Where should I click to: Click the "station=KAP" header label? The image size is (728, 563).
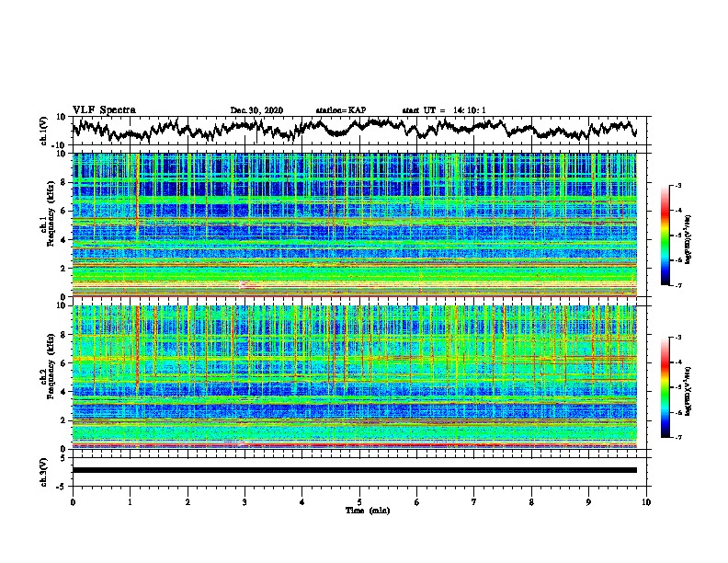pos(341,110)
